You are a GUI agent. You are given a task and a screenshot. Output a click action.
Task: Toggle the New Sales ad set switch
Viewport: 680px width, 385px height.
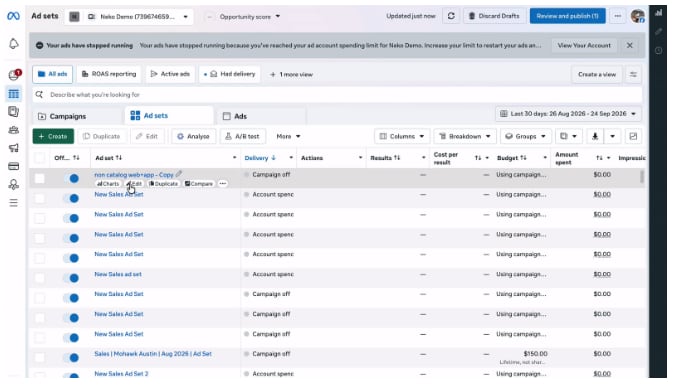pos(71,278)
